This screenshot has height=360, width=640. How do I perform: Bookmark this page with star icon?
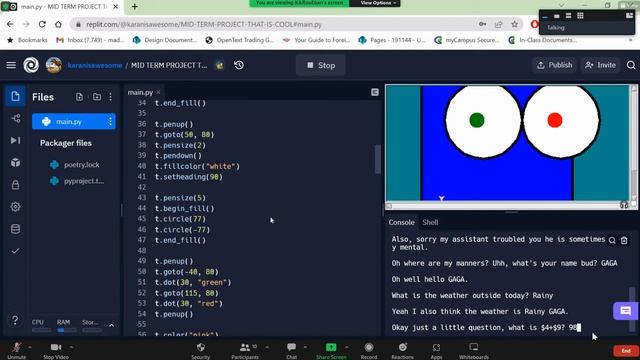[x=514, y=24]
